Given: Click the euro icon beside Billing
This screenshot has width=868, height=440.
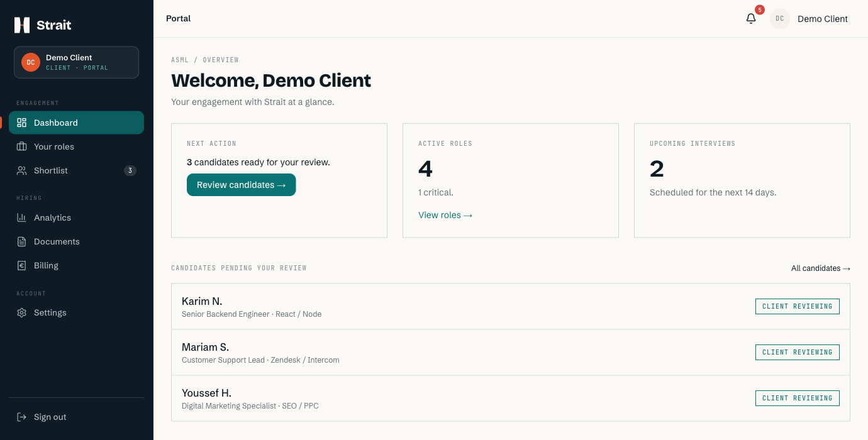Looking at the screenshot, I should [x=22, y=265].
